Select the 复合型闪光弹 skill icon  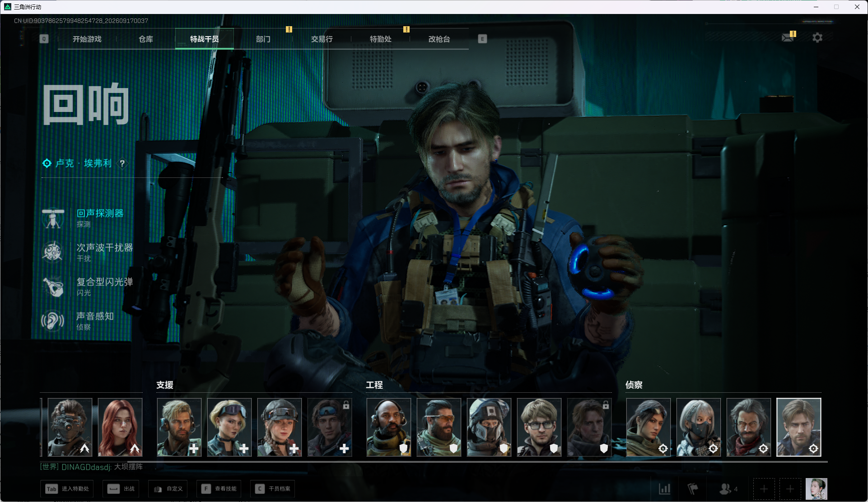tap(53, 287)
